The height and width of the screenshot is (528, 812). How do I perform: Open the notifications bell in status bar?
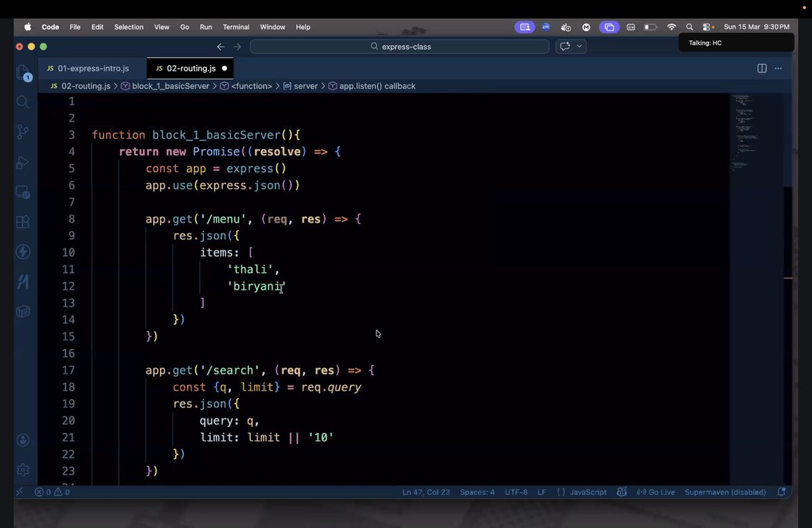782,492
